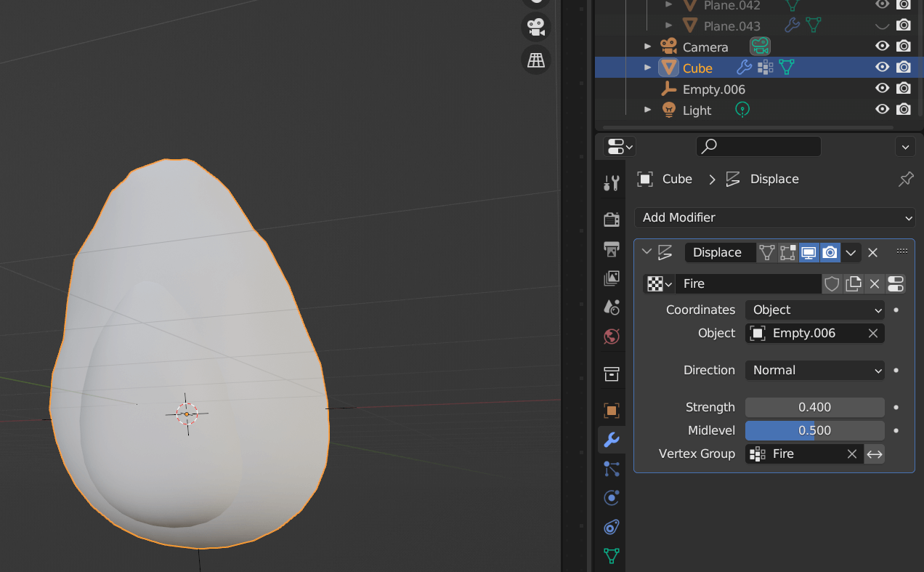Expand the Camera row in outliner
This screenshot has width=924, height=572.
tap(648, 47)
